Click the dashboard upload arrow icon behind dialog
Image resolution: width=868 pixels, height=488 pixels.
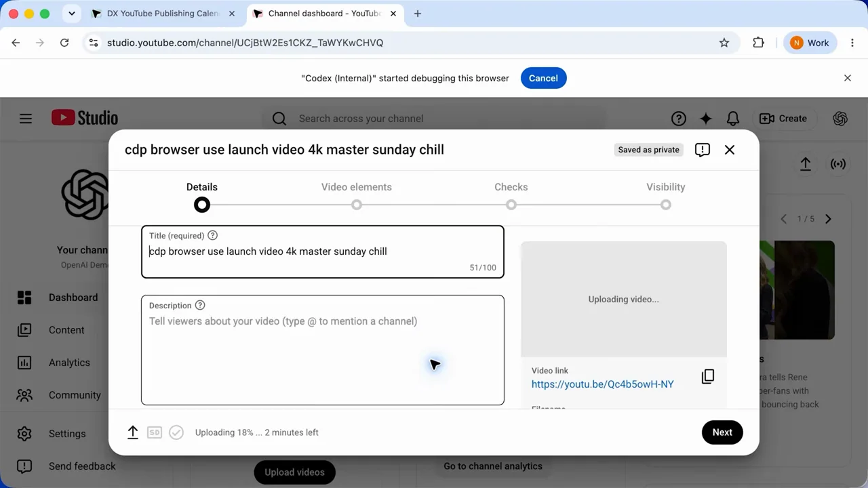(x=806, y=164)
